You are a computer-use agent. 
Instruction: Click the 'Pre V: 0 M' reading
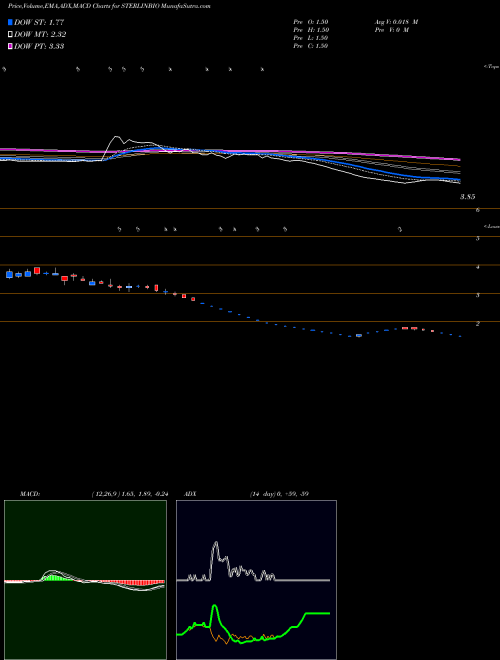pos(391,30)
